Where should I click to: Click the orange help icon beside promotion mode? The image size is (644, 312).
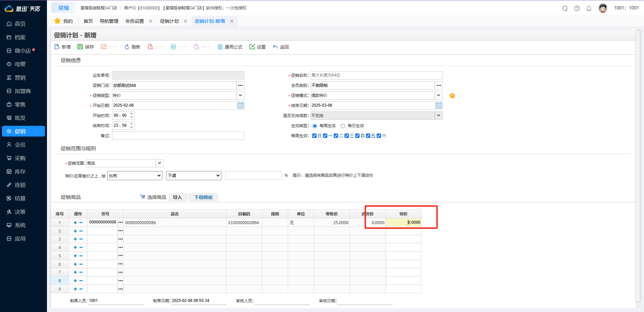click(452, 96)
